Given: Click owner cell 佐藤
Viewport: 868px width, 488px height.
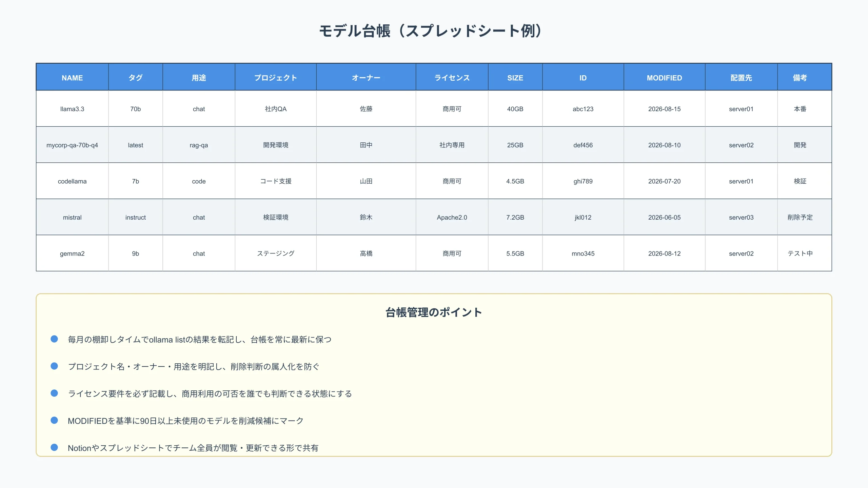Looking at the screenshot, I should click(366, 109).
